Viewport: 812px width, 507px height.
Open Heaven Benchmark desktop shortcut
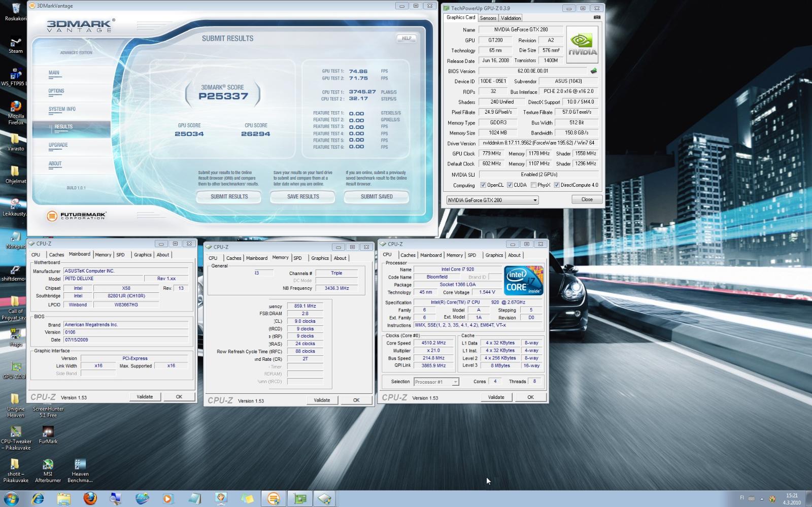[x=80, y=470]
